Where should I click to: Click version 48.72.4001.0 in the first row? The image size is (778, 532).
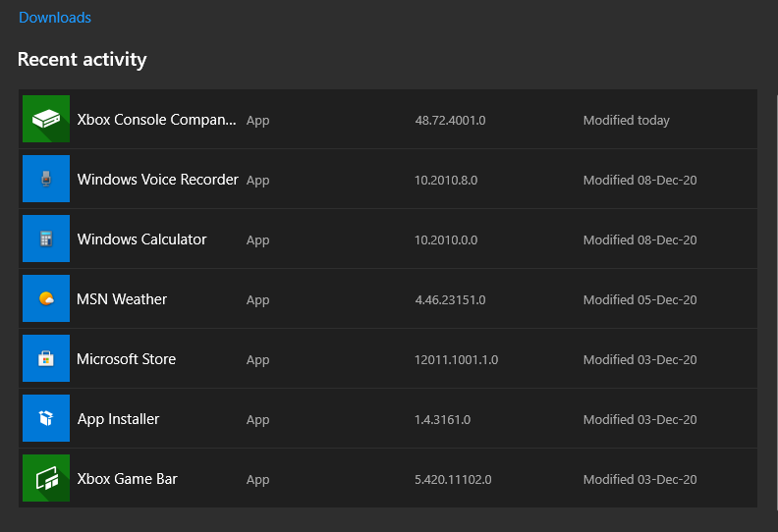(450, 121)
